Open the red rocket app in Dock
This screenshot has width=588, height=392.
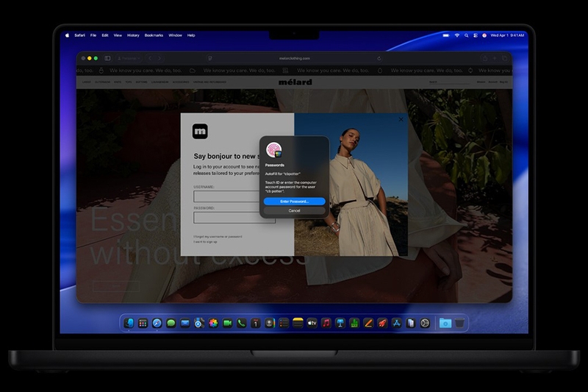[x=382, y=323]
